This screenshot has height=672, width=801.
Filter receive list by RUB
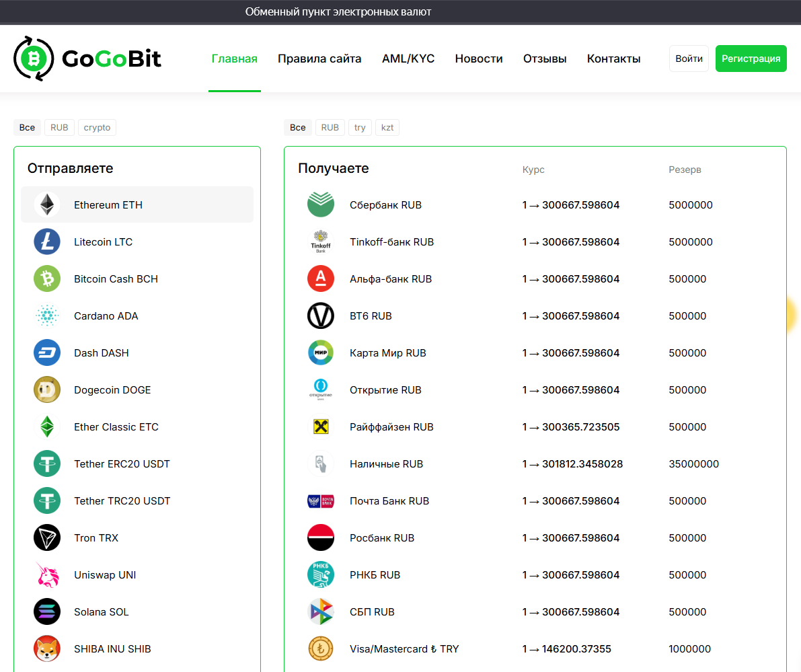pyautogui.click(x=330, y=127)
